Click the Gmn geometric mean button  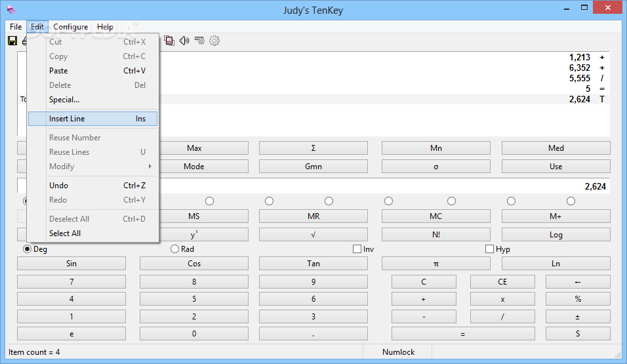click(313, 167)
